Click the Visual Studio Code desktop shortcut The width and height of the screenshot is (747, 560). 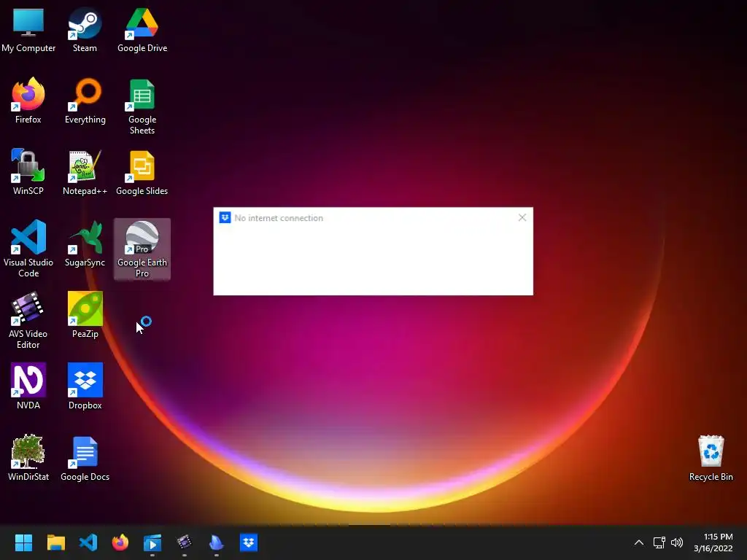coord(28,249)
